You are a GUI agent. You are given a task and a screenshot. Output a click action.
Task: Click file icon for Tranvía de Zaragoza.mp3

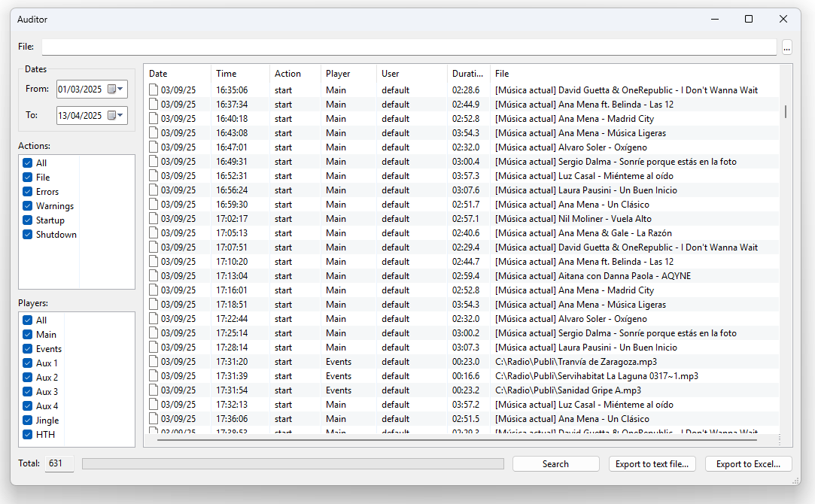click(154, 362)
